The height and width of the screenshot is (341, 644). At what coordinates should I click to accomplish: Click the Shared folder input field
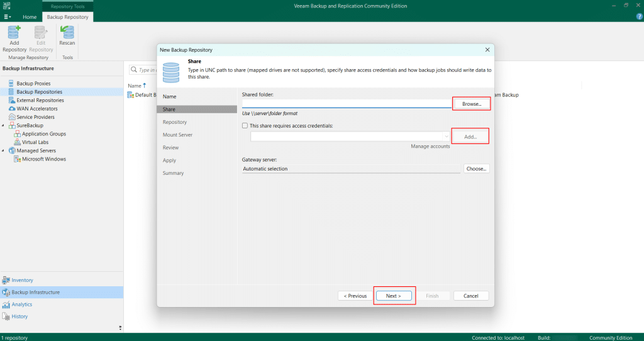[x=347, y=104]
